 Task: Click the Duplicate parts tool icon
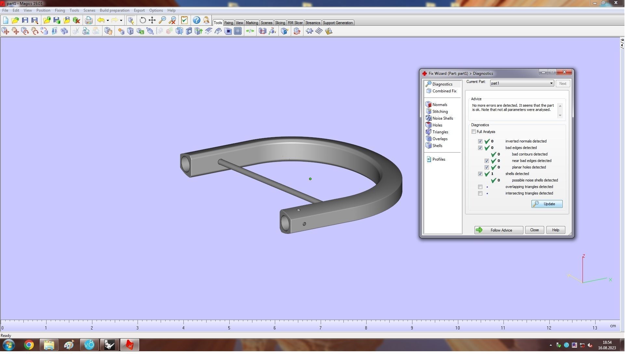pos(64,31)
